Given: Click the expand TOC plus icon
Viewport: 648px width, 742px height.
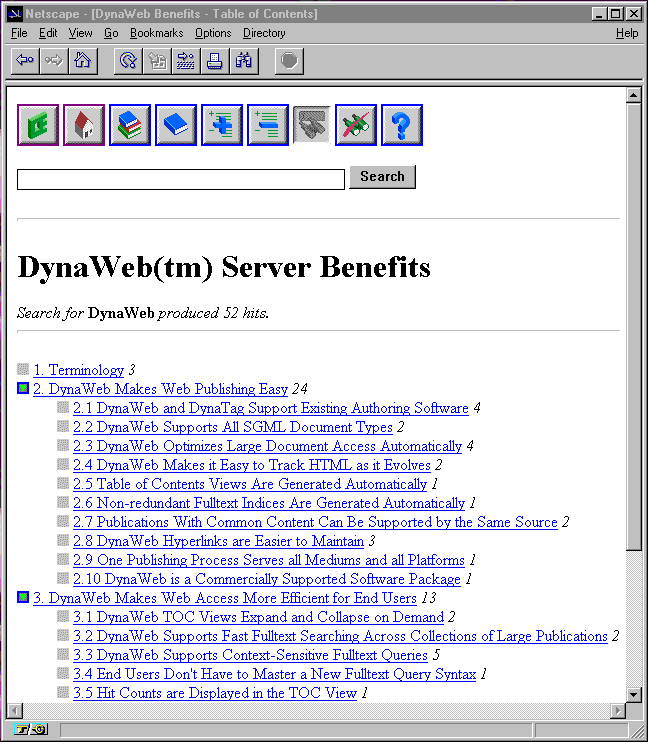Looking at the screenshot, I should [x=222, y=125].
